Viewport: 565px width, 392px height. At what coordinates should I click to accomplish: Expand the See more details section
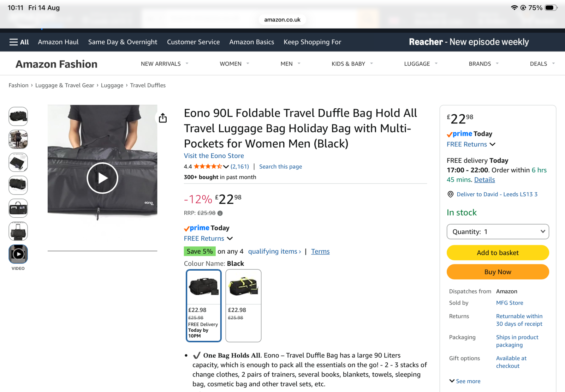(x=465, y=381)
